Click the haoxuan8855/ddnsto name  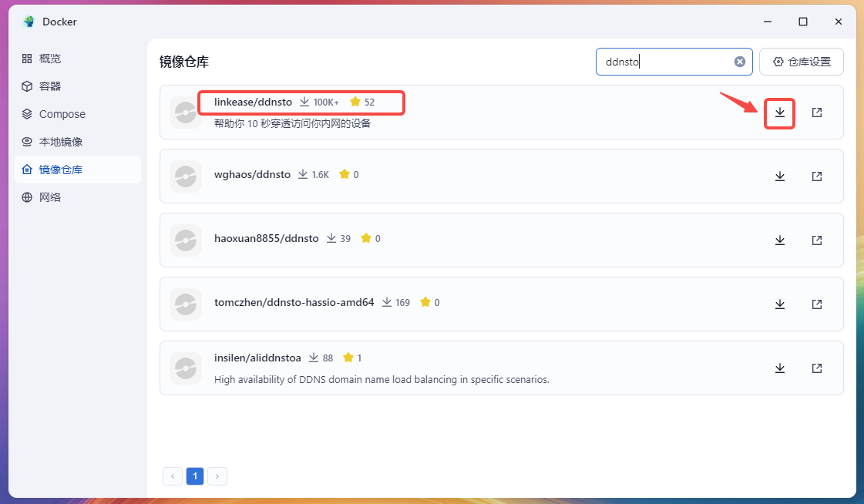[x=266, y=238]
